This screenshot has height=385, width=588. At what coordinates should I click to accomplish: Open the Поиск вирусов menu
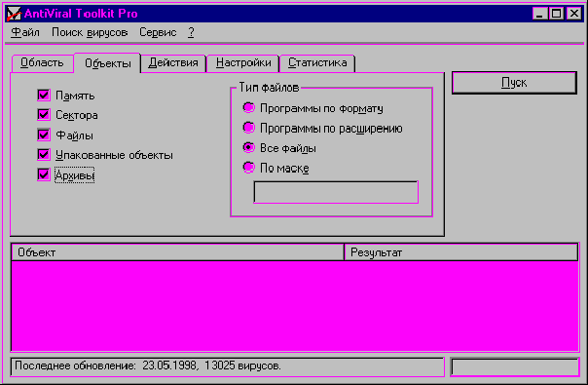[x=90, y=33]
